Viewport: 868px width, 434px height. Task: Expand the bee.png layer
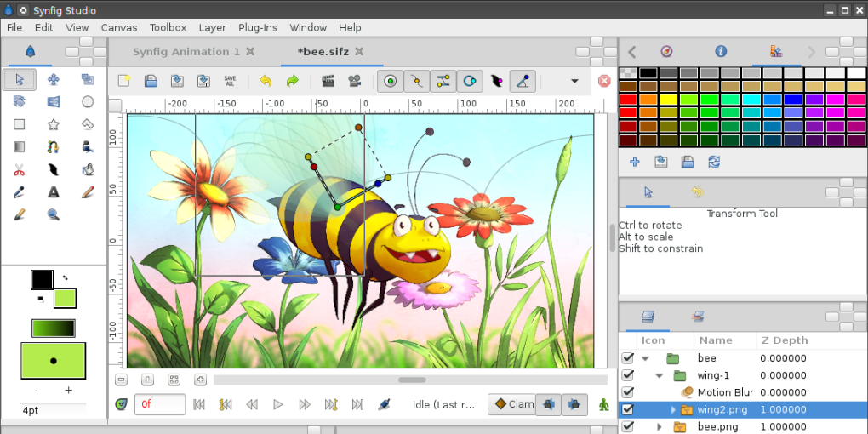659,426
